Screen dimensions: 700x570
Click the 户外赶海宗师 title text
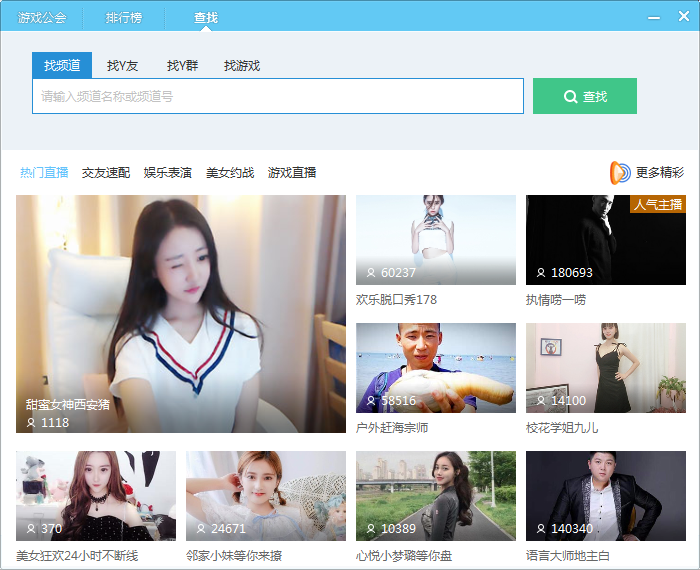point(392,428)
